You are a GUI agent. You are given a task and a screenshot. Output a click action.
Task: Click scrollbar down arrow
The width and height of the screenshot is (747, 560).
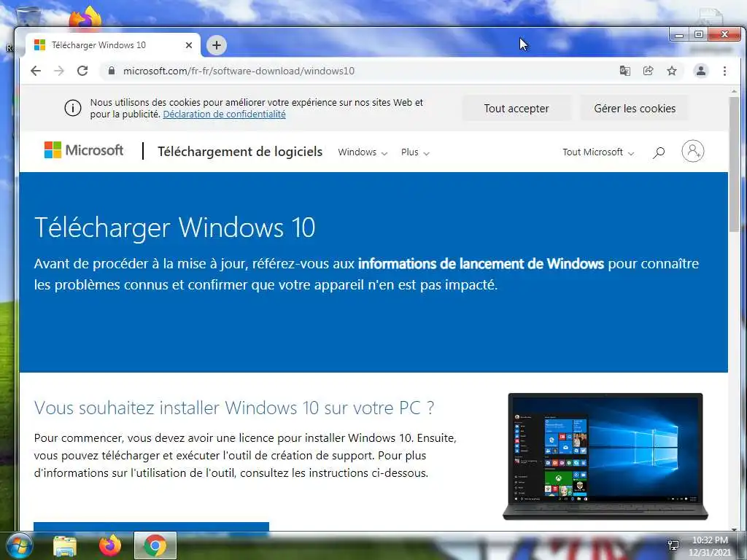735,528
